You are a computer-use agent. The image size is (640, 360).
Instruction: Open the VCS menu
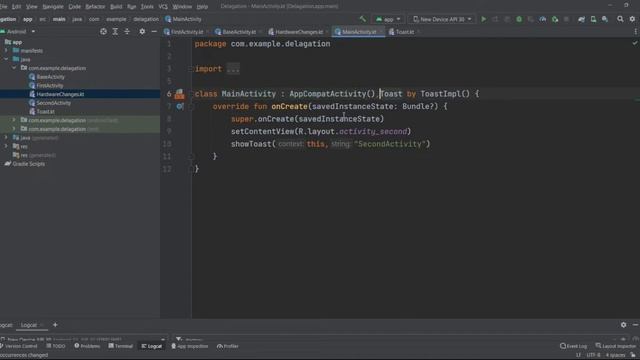(x=163, y=7)
